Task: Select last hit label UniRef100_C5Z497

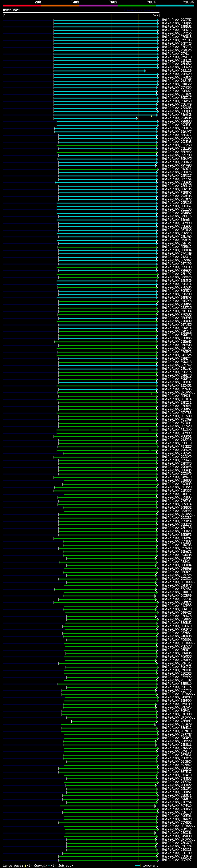Action: [x=176, y=860]
